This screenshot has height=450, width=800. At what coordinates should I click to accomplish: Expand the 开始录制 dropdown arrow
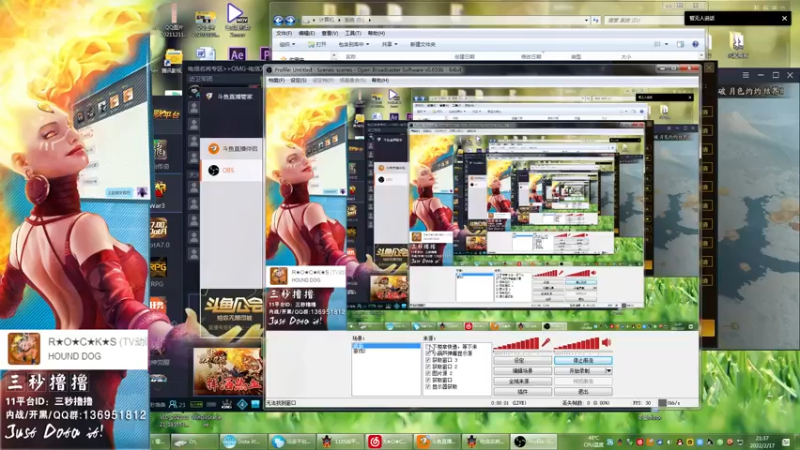(x=609, y=371)
